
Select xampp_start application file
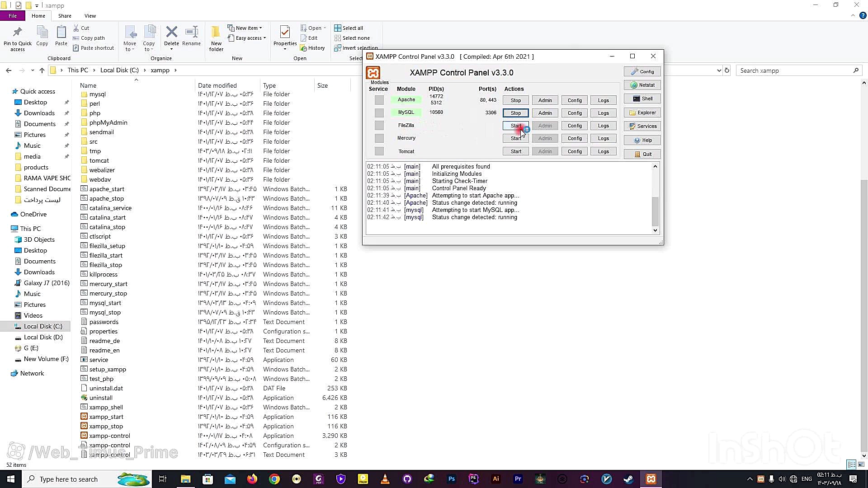pyautogui.click(x=106, y=417)
